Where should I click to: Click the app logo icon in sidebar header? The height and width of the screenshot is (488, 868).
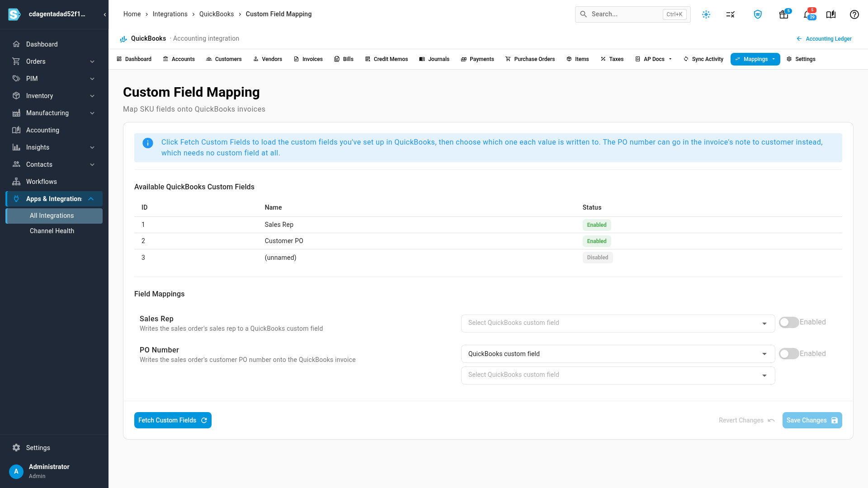click(x=14, y=14)
